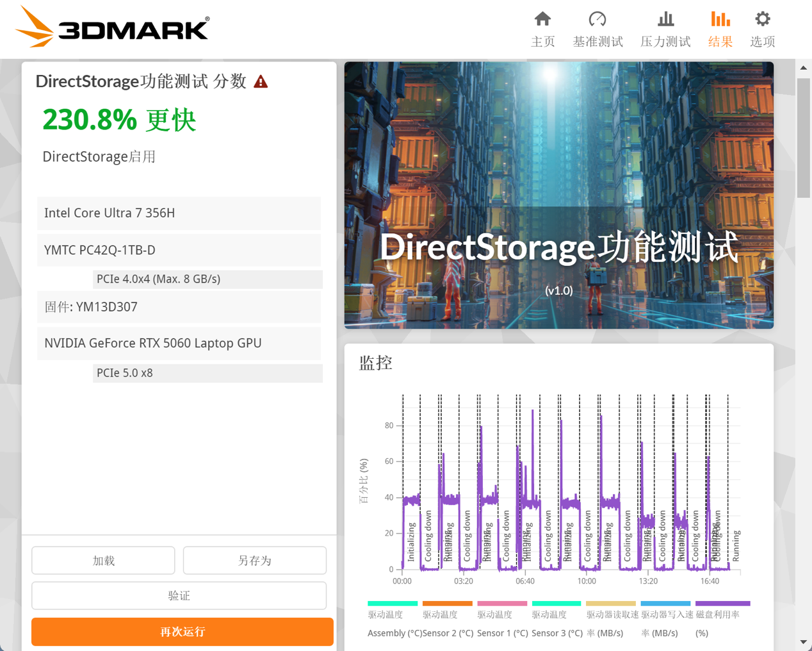Select the 选项 tab label

[x=762, y=42]
